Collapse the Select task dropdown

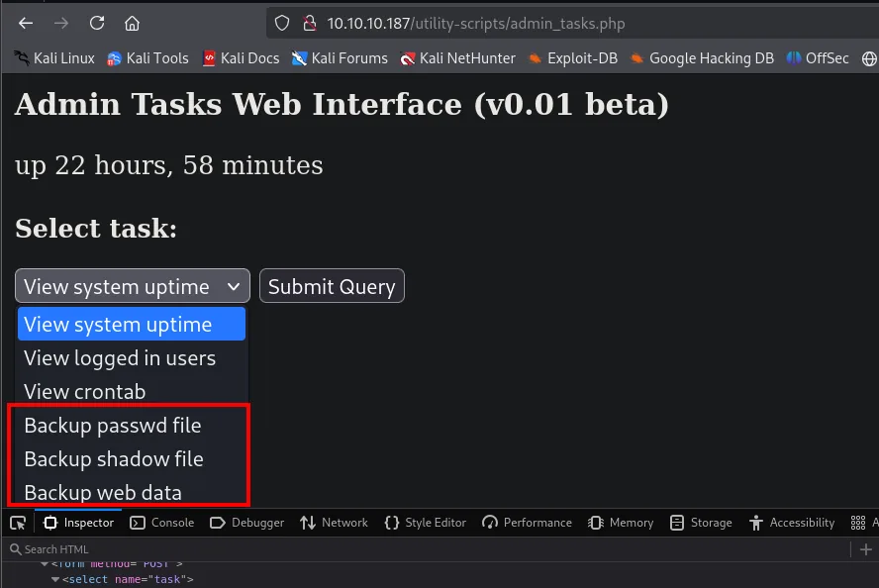(x=133, y=286)
